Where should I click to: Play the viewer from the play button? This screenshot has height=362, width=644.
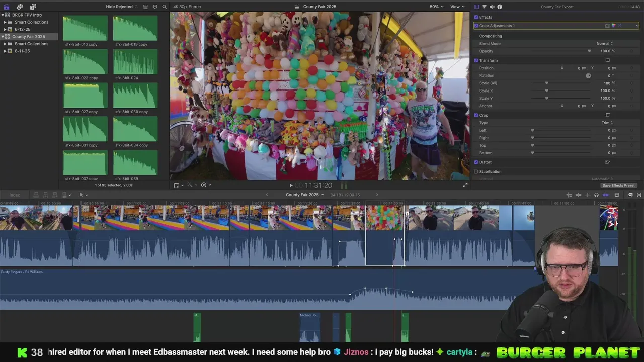(291, 185)
